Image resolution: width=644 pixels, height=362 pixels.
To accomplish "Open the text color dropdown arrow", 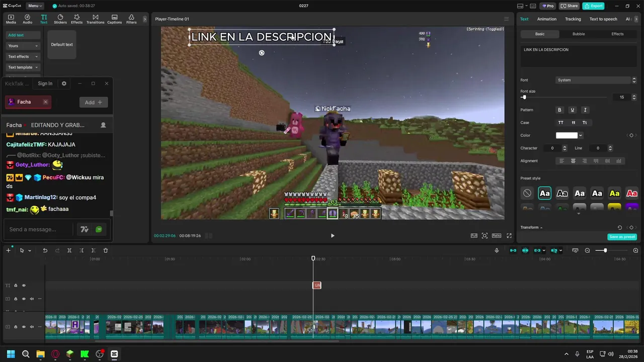I will (581, 135).
